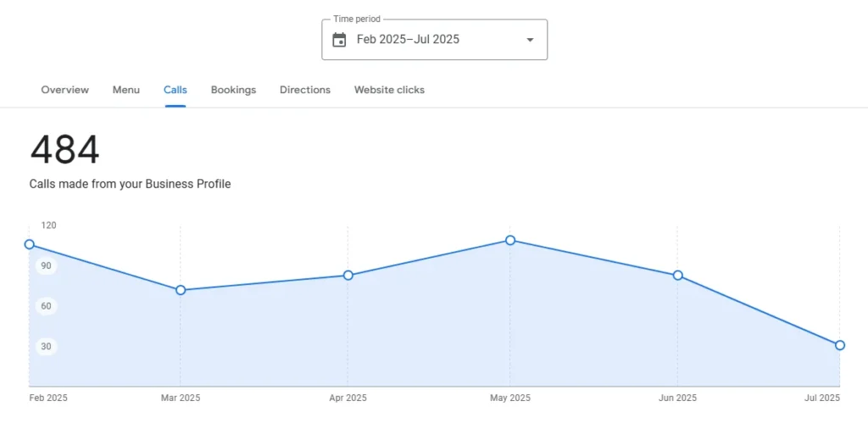This screenshot has width=868, height=434.
Task: Click the "Calls made from your Business Profile" text
Action: pyautogui.click(x=130, y=184)
